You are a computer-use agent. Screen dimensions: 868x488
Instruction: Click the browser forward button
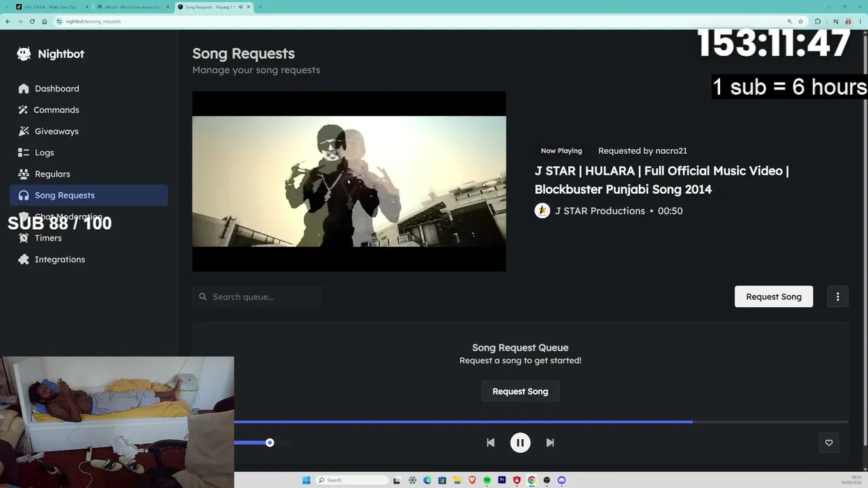click(x=20, y=21)
